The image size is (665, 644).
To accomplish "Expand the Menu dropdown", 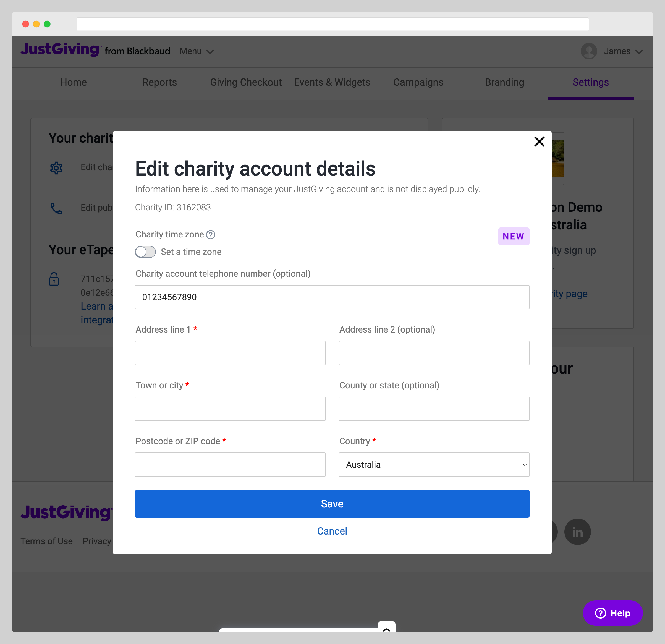I will (x=197, y=51).
